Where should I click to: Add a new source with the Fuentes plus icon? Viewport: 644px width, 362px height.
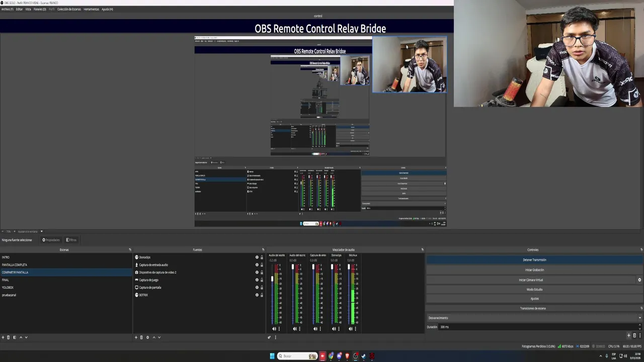136,337
